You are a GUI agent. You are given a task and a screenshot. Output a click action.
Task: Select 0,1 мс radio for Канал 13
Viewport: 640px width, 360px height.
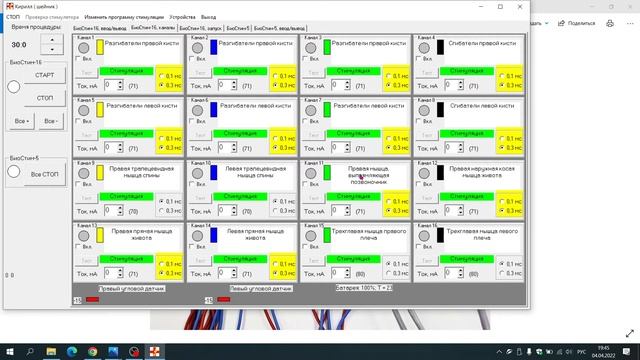pyautogui.click(x=162, y=264)
